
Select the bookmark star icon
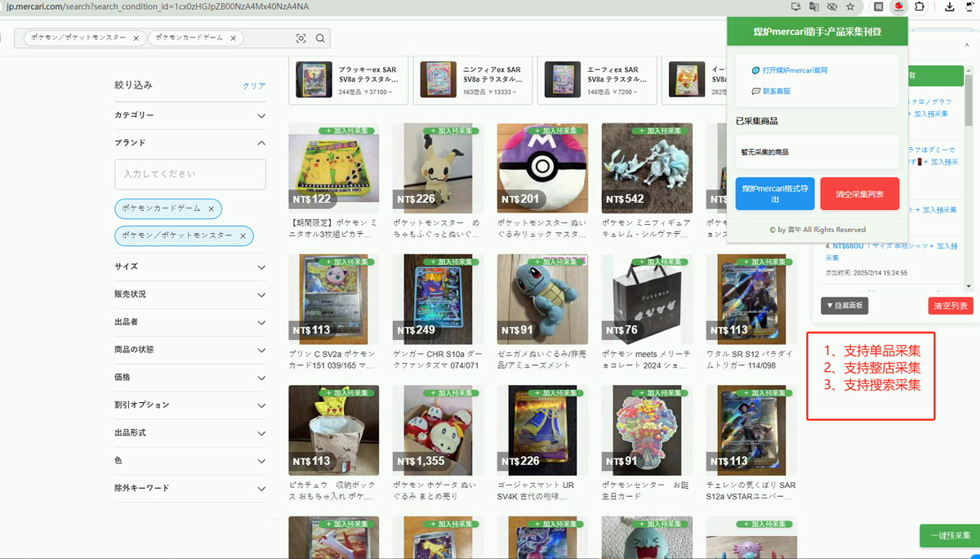pyautogui.click(x=851, y=7)
